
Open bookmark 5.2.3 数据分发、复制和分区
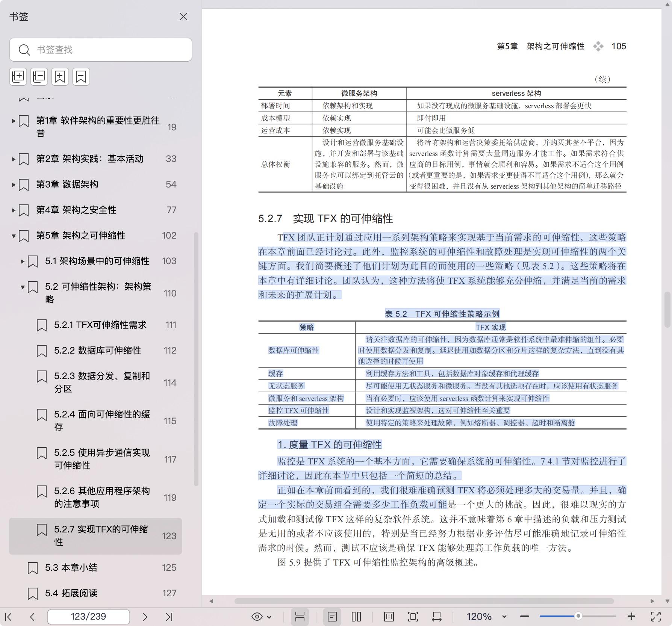(x=102, y=383)
